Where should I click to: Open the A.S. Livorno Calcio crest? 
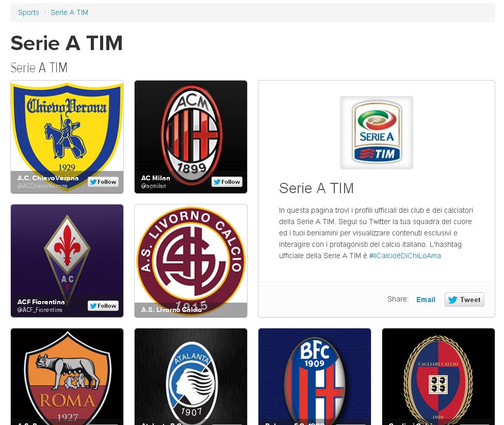[190, 261]
